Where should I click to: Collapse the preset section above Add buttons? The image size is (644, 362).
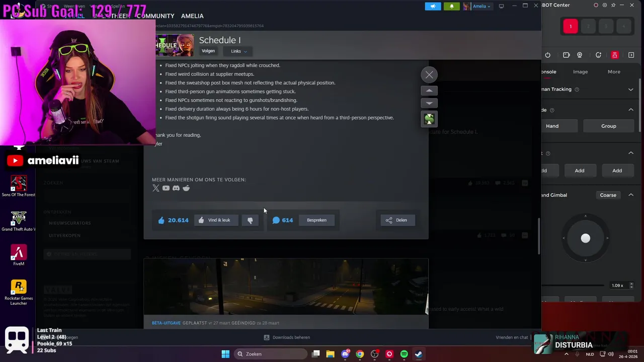pyautogui.click(x=630, y=153)
